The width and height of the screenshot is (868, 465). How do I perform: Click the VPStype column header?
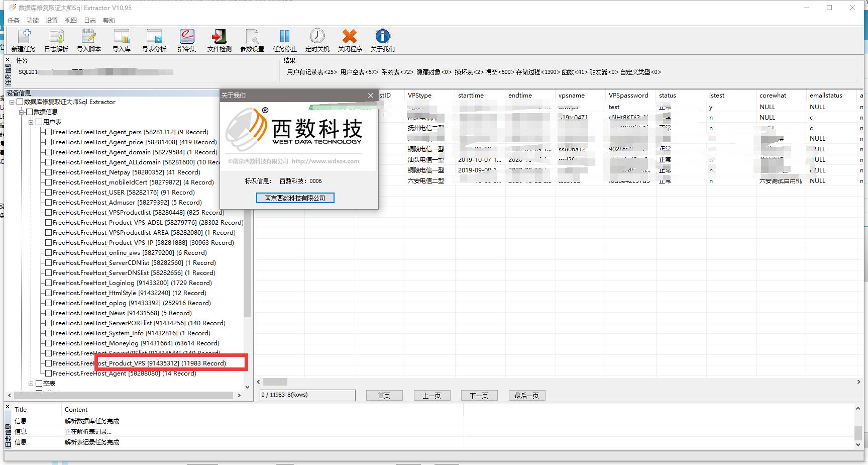429,95
